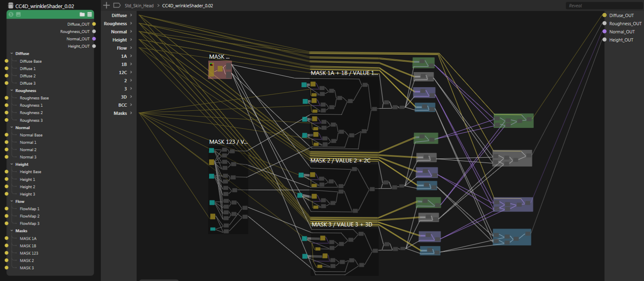Click the yellow input port for MASK 1A
The height and width of the screenshot is (281, 644).
click(x=7, y=238)
